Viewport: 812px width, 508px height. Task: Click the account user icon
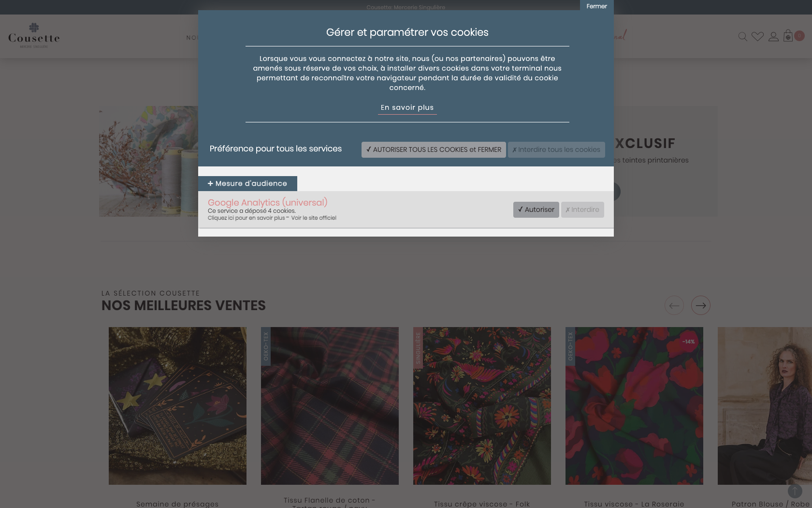click(x=773, y=36)
